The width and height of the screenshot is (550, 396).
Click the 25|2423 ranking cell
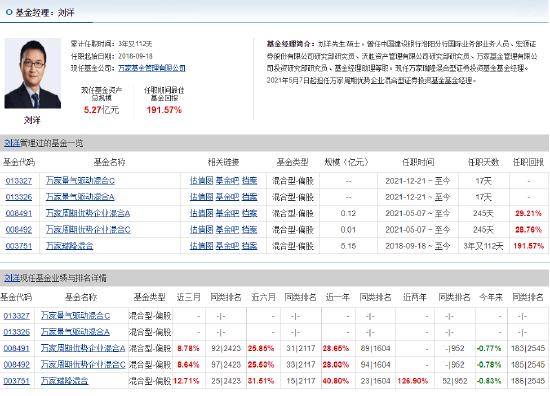tap(226, 381)
